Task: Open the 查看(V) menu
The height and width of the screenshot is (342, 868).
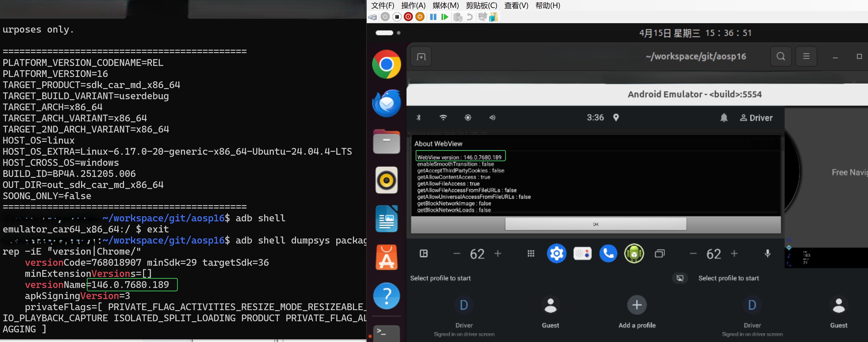Action: (x=516, y=5)
